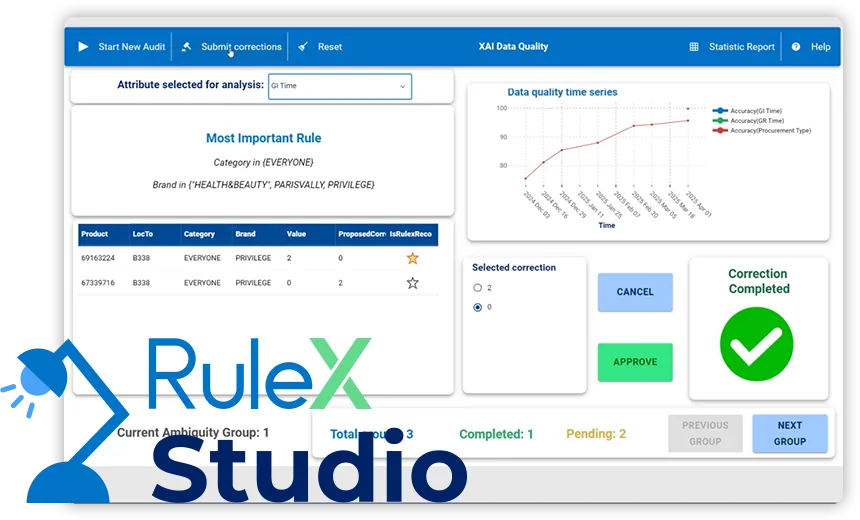Click B338 in the 69163224 row
The image size is (860, 520).
tap(141, 258)
